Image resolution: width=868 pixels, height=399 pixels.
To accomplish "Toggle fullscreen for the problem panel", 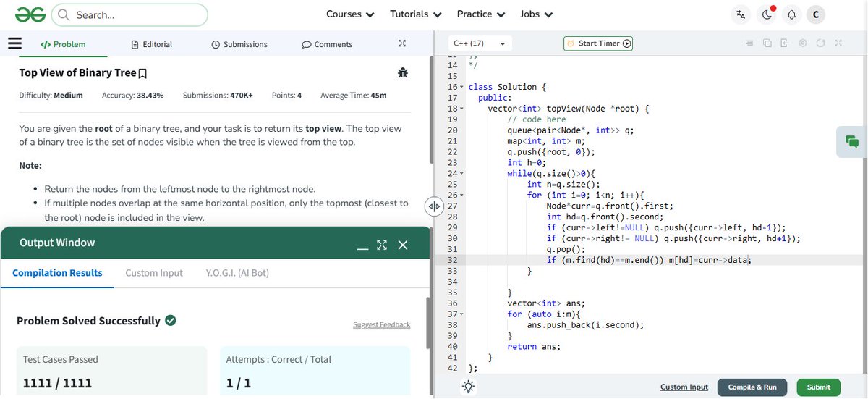I will (x=402, y=44).
